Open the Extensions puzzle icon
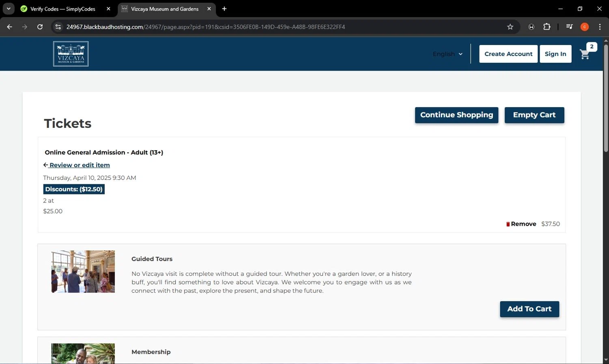The image size is (609, 364). (547, 27)
